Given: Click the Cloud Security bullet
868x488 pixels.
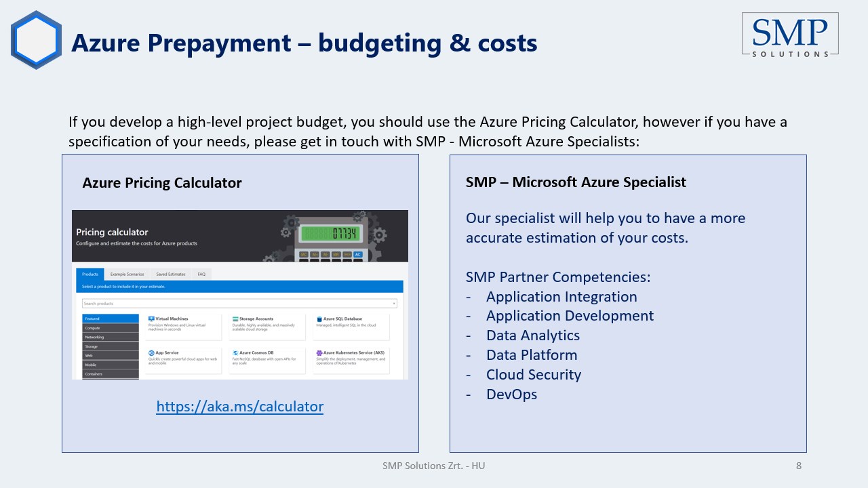Looking at the screenshot, I should pos(534,375).
